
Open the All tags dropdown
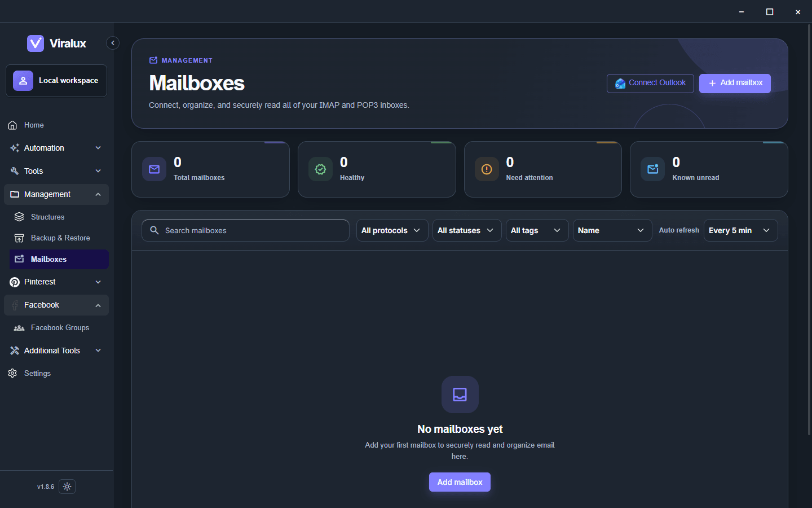(x=537, y=230)
